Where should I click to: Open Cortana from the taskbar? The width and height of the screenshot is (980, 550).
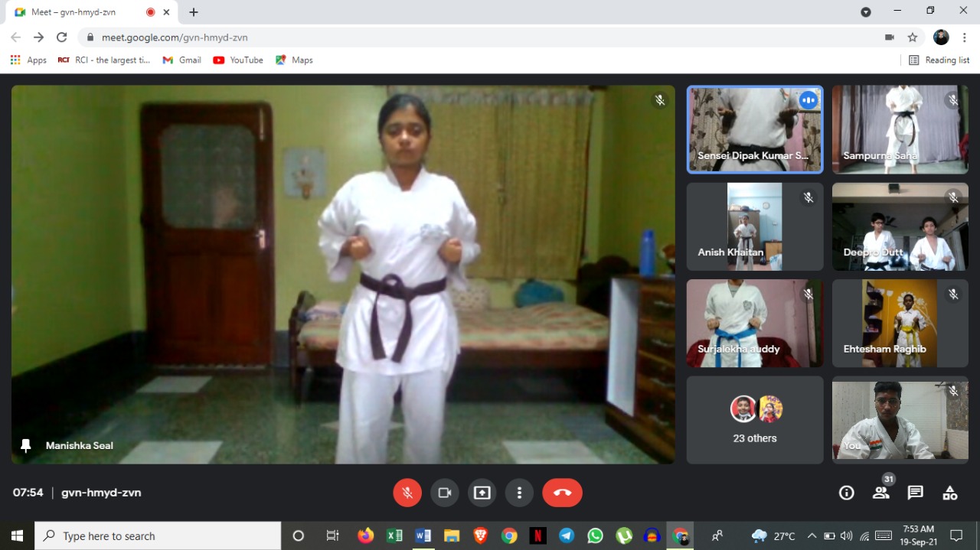click(x=299, y=535)
